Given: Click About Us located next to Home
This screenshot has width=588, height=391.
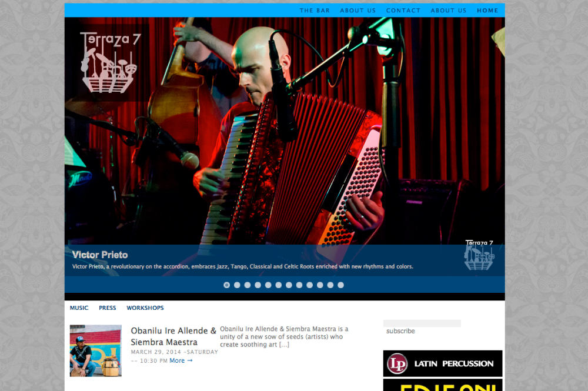Looking at the screenshot, I should click(x=448, y=11).
